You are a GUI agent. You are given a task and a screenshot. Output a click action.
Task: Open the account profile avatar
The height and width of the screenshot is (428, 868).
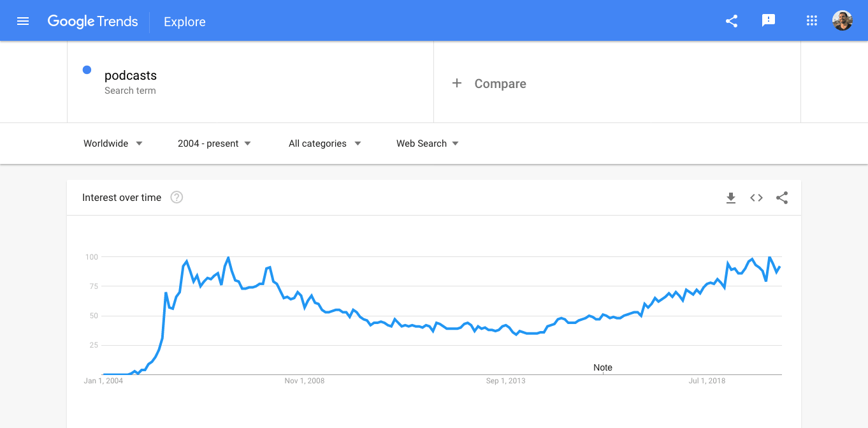click(x=842, y=21)
